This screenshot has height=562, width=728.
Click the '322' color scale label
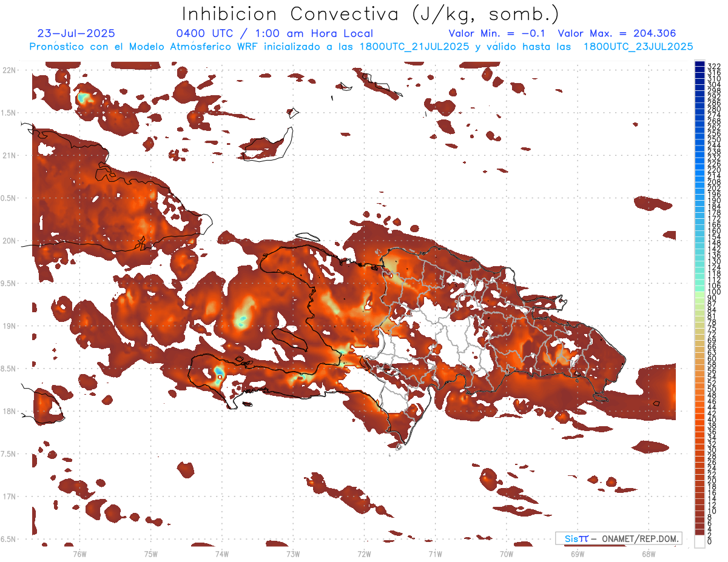(x=713, y=65)
